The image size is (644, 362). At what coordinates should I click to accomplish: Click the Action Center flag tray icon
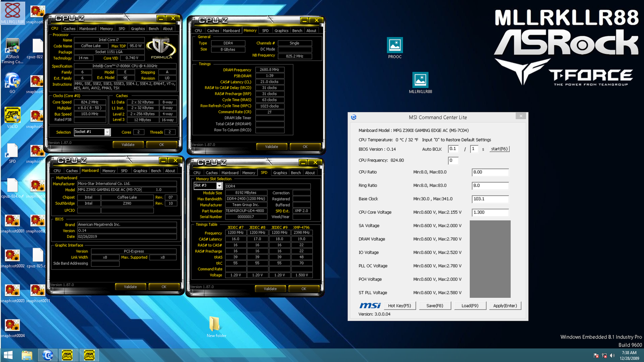click(x=596, y=356)
